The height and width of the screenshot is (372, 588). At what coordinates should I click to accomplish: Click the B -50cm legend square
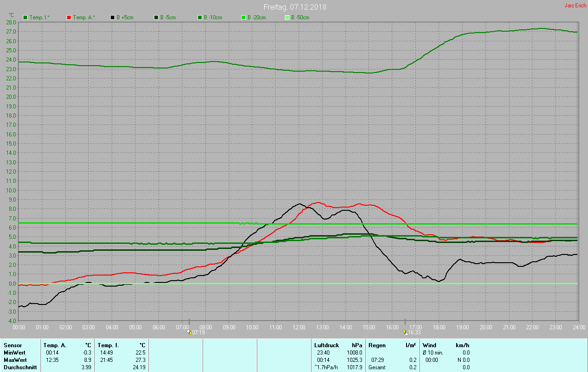287,17
